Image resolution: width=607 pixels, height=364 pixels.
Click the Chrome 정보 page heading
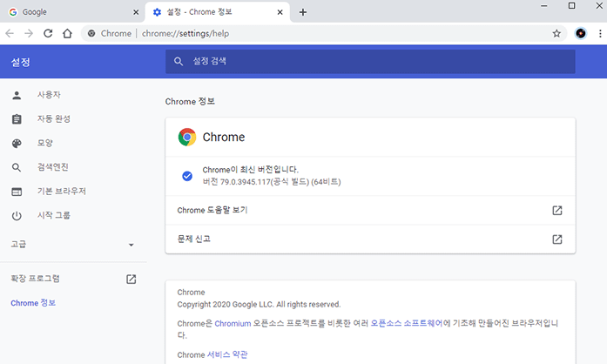[190, 102]
